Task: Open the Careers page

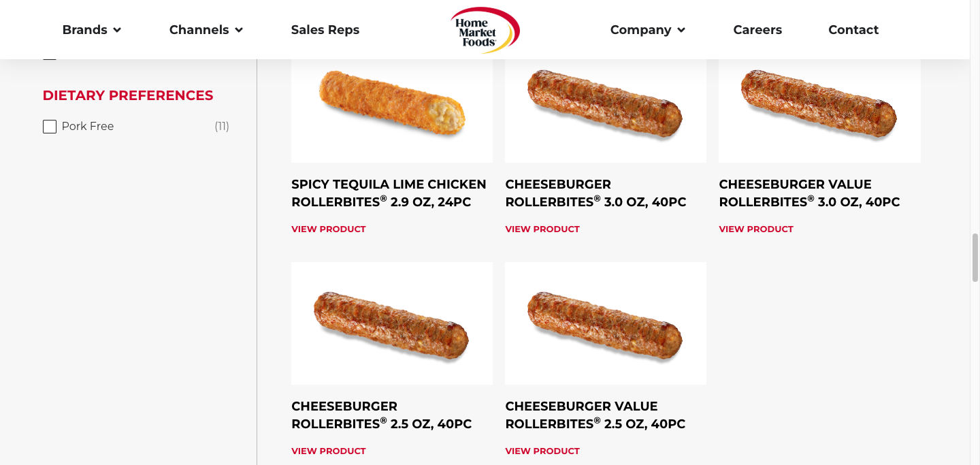Action: point(757,30)
